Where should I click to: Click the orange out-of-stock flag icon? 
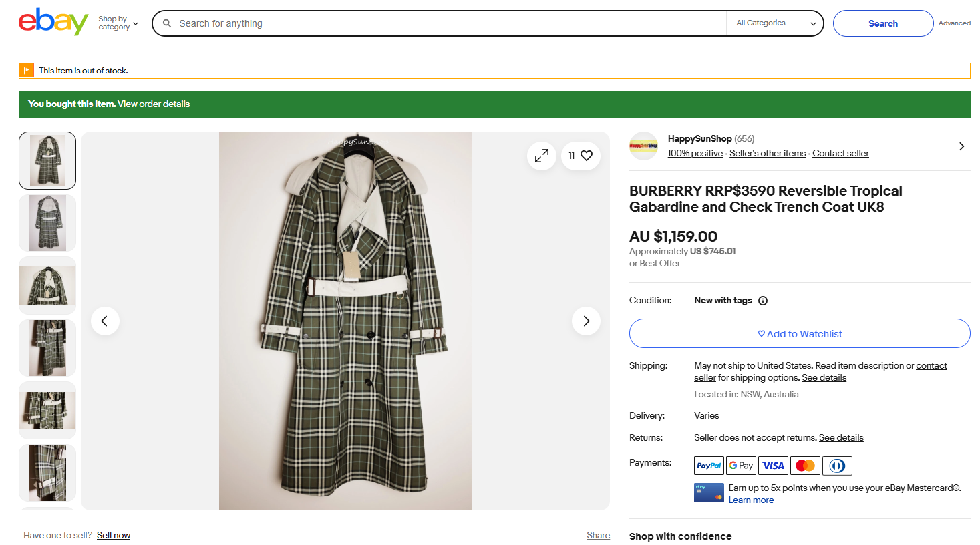26,71
